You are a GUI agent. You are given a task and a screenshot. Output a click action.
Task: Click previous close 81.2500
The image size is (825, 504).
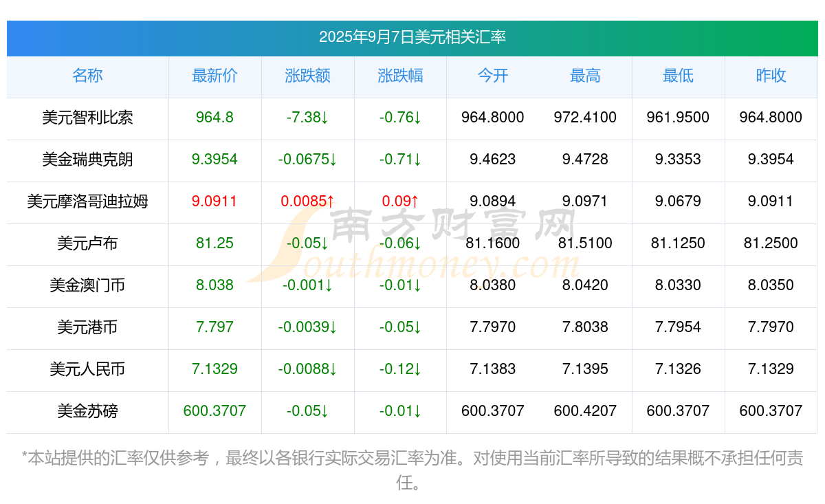coord(771,243)
